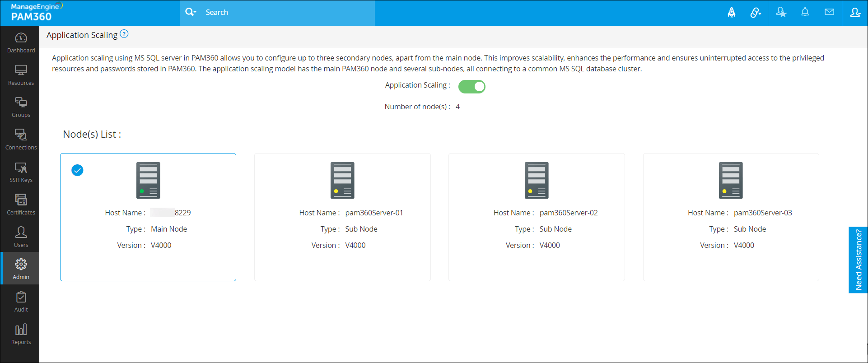Navigate to SSH Keys
This screenshot has width=868, height=363.
(21, 172)
